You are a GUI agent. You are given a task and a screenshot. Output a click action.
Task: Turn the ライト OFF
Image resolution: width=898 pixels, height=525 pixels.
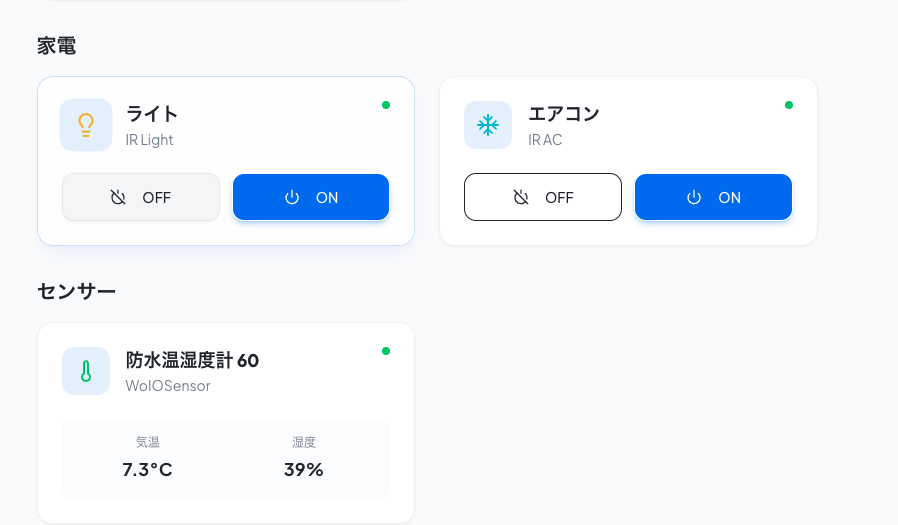coord(141,197)
